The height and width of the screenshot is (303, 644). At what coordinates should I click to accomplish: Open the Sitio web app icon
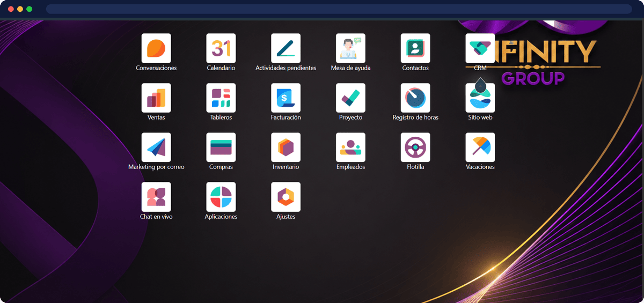coord(480,98)
